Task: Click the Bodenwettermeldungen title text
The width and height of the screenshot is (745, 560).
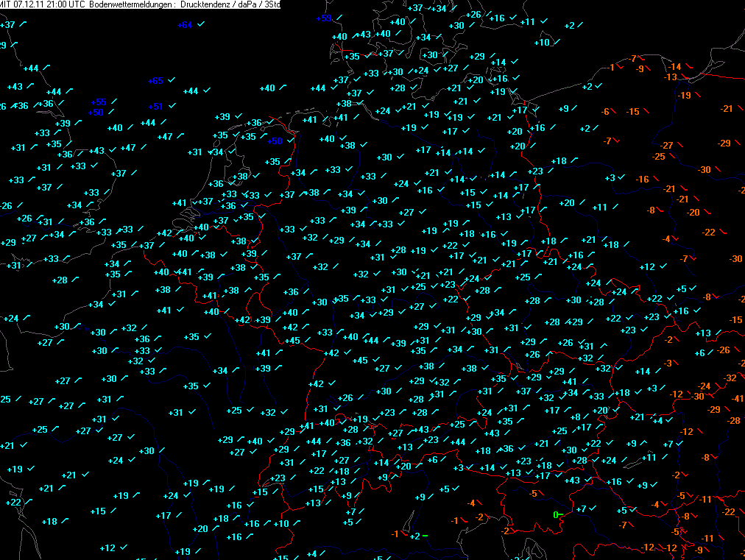Action: coord(138,5)
